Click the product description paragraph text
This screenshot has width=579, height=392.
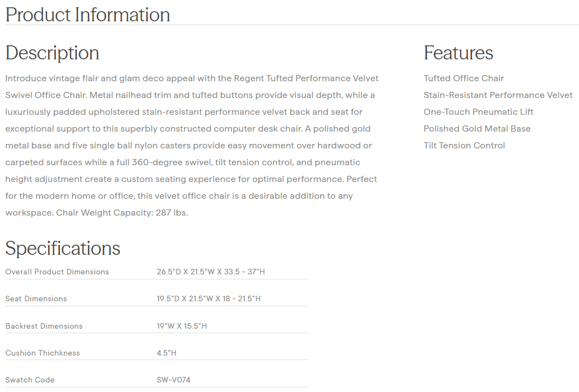191,146
